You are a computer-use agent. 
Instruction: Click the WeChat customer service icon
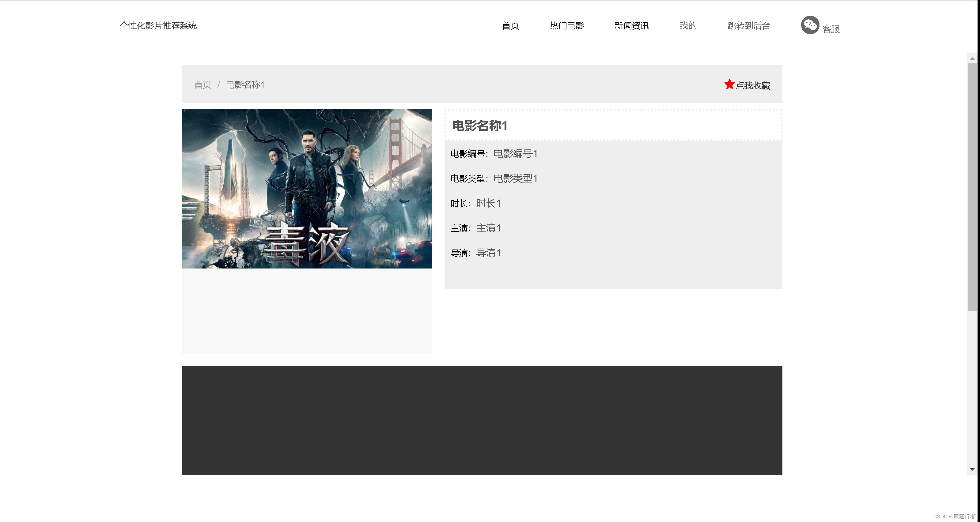tap(810, 25)
